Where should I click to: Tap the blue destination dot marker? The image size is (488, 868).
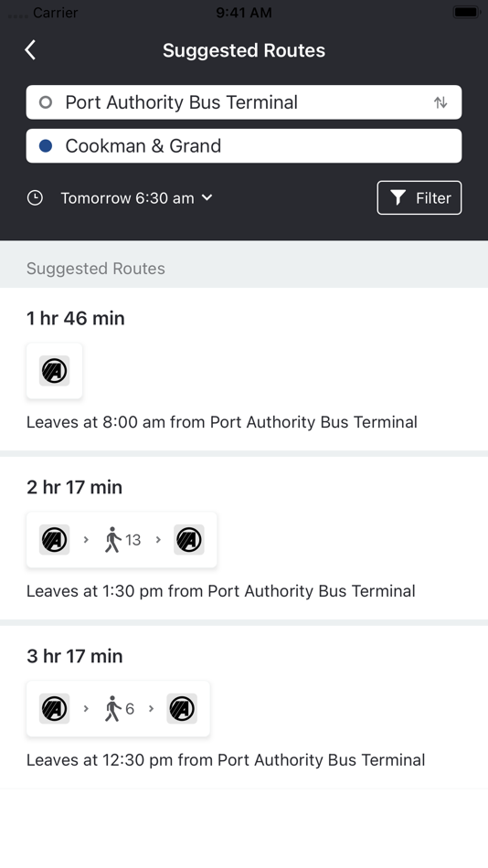point(46,146)
